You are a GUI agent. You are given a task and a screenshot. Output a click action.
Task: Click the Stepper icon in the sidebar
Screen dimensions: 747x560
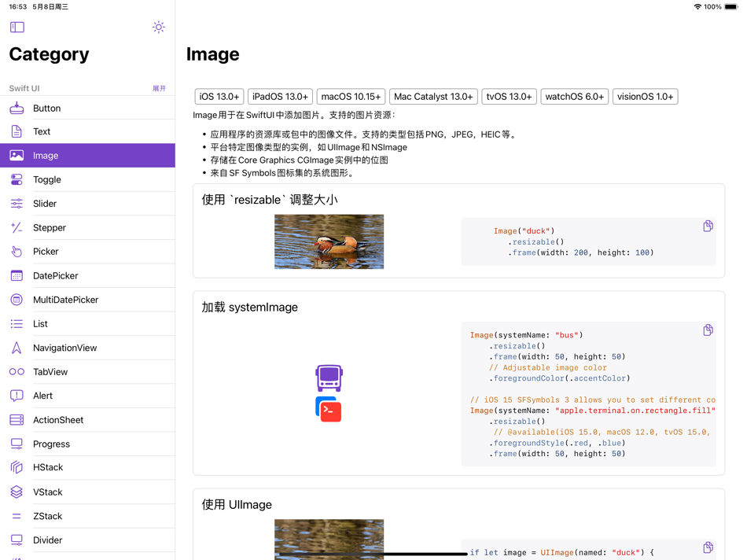18,227
